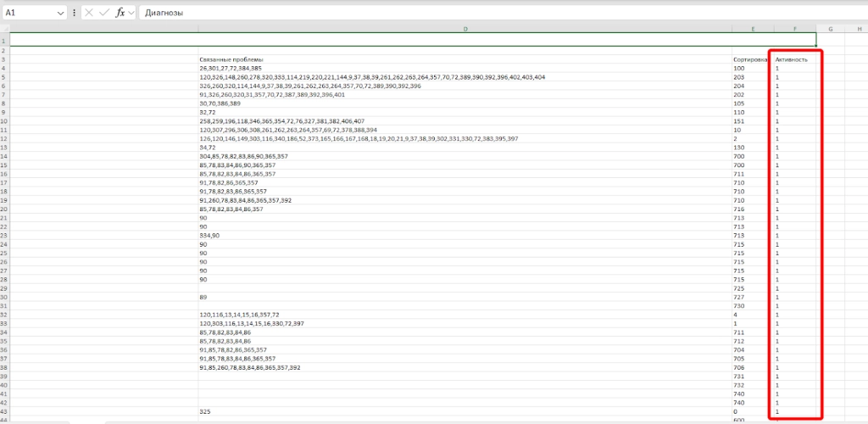The image size is (868, 424).
Task: Select column H header
Action: tap(857, 30)
